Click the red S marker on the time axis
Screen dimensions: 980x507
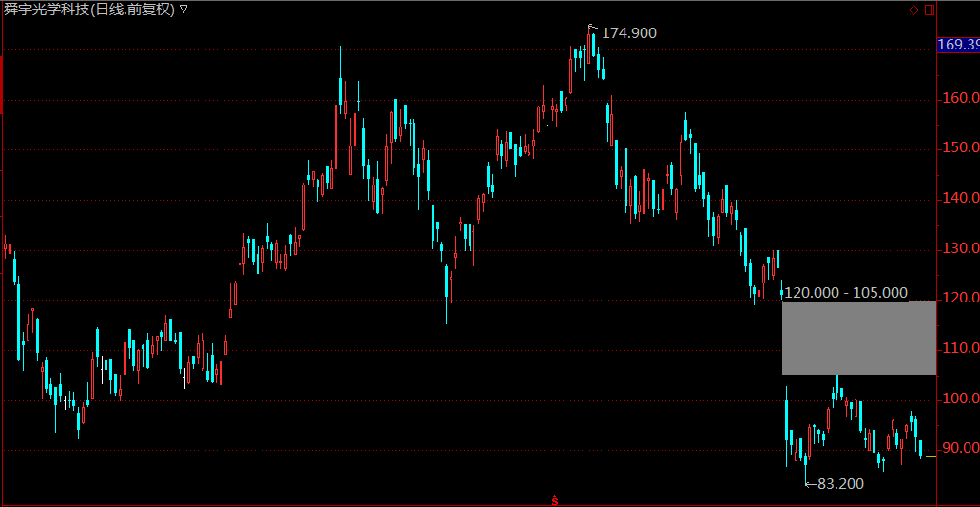554,499
